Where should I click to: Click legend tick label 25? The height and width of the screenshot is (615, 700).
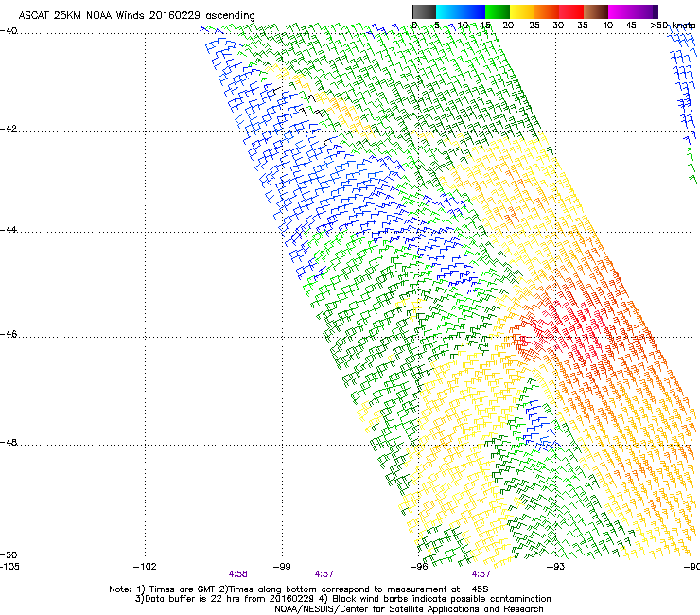click(x=534, y=26)
